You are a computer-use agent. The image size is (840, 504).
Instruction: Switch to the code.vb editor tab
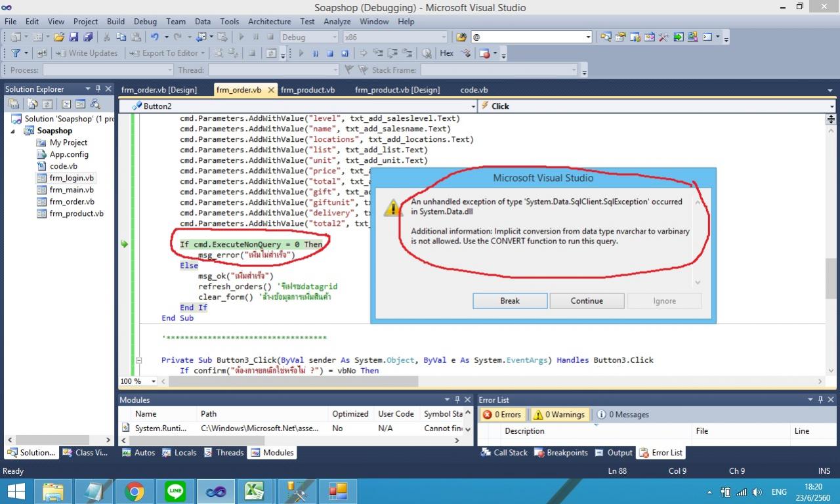[474, 90]
